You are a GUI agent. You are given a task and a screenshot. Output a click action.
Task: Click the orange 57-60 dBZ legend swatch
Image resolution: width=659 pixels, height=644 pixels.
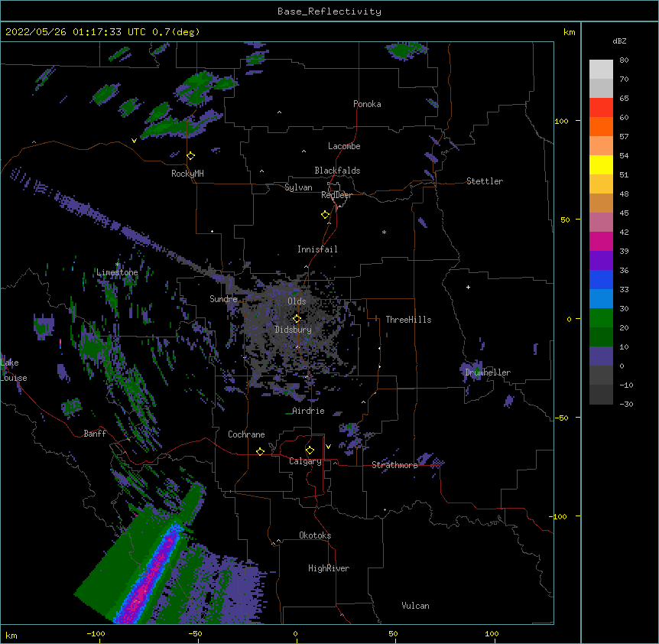pyautogui.click(x=601, y=127)
